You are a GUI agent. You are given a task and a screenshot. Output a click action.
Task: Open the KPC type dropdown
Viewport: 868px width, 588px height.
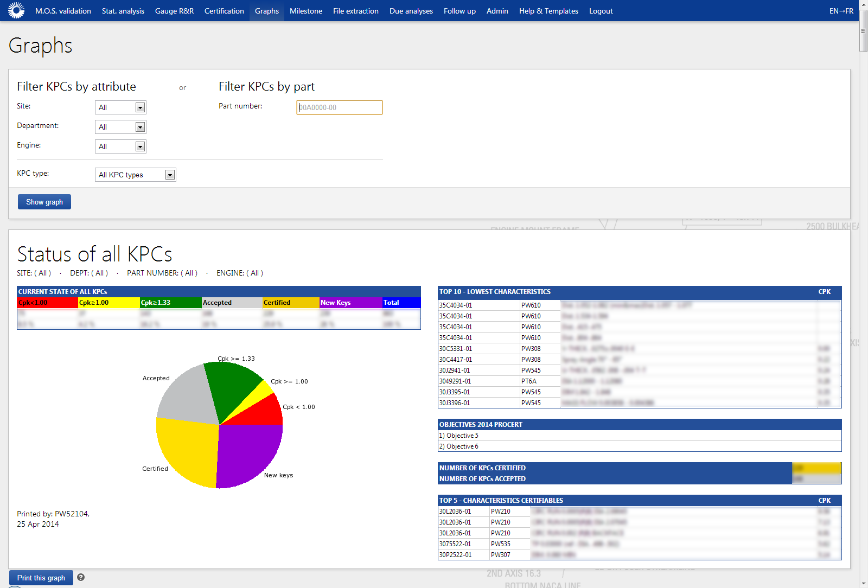click(x=136, y=175)
